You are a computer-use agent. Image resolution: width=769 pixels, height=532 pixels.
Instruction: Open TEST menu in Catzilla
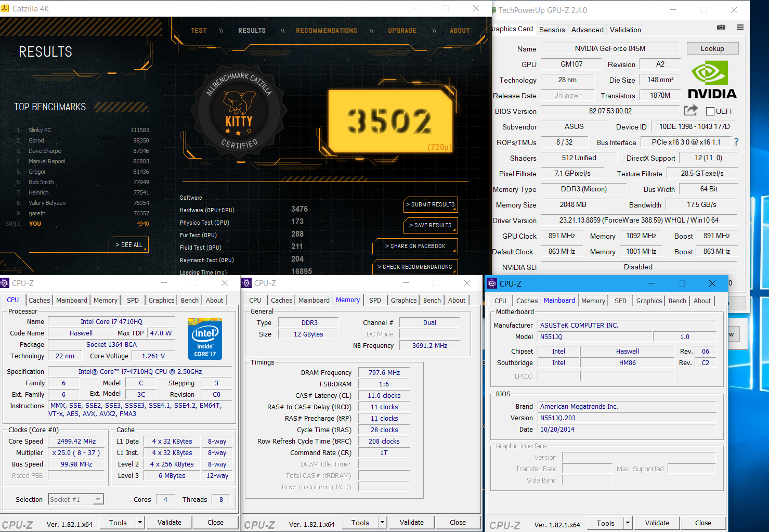pos(199,31)
